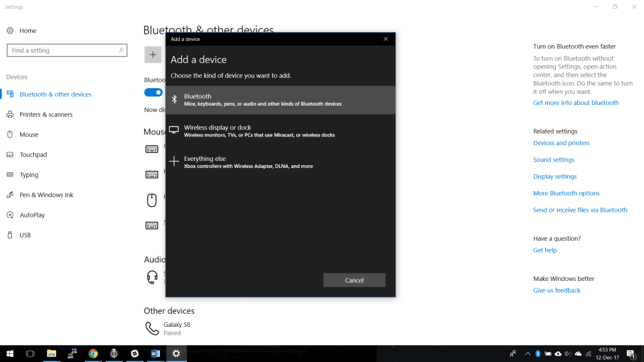Viewport: 644px width, 362px height.
Task: Select the Bluetooth device type option
Action: click(x=280, y=100)
